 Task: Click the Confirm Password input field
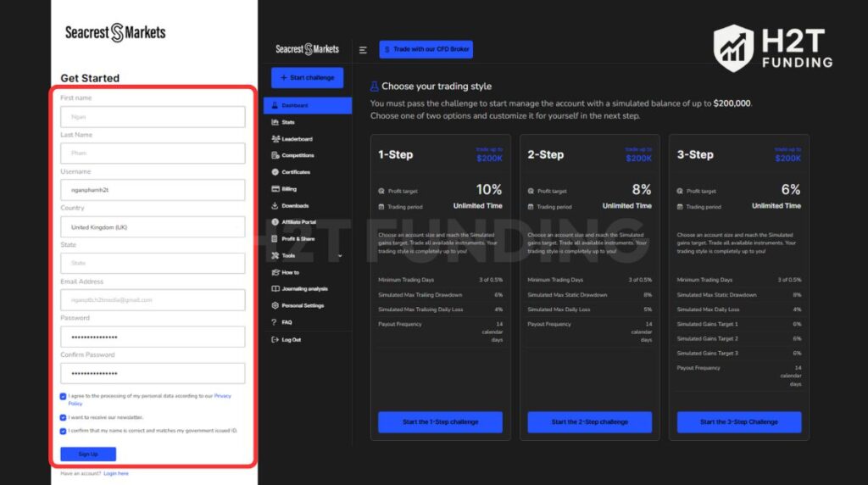point(153,373)
